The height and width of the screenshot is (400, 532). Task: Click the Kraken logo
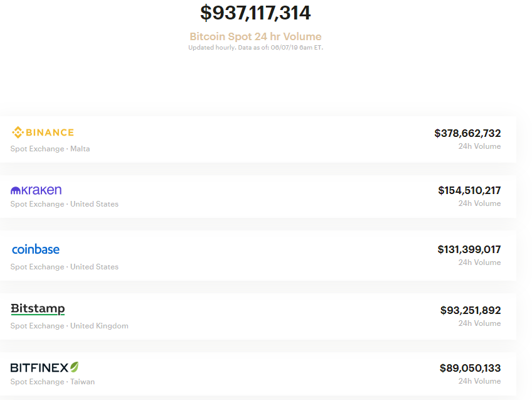coord(36,190)
